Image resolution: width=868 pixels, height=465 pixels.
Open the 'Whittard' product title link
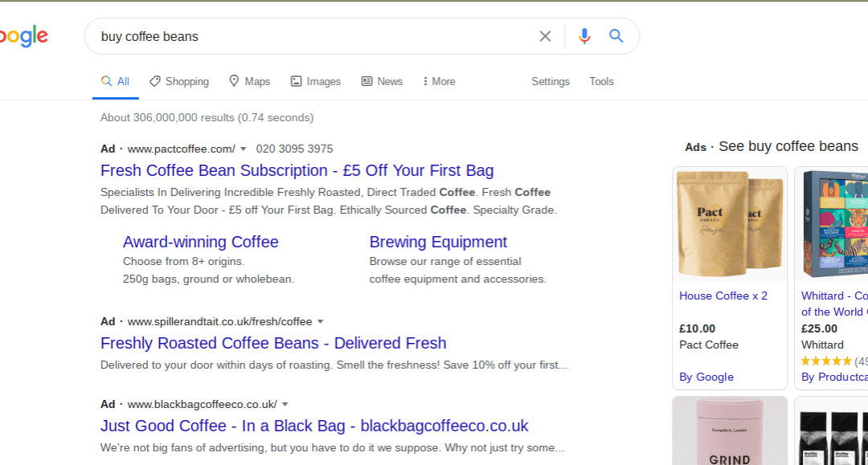pyautogui.click(x=834, y=304)
